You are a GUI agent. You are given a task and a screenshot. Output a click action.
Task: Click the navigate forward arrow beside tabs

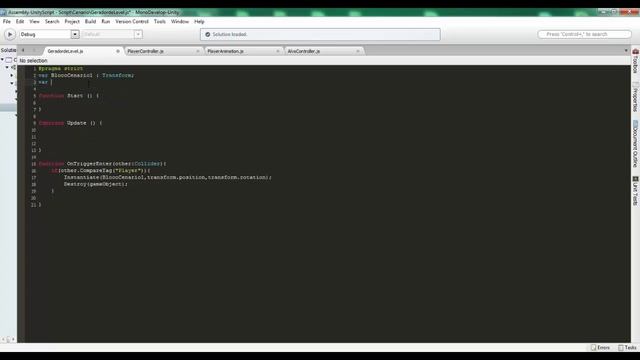point(34,50)
